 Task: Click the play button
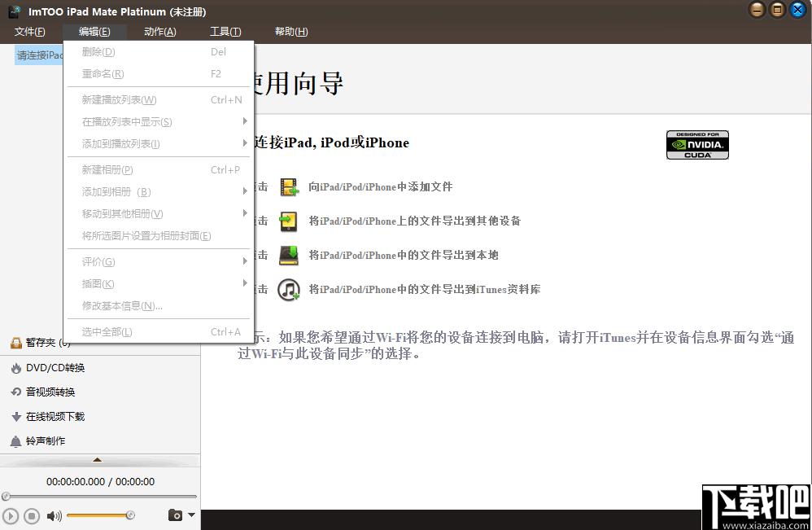[10, 516]
